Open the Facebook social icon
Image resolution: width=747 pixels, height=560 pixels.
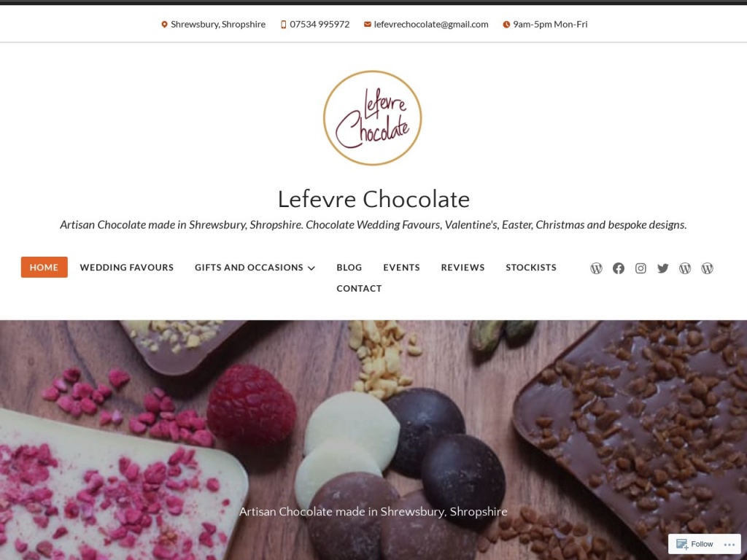pos(619,268)
